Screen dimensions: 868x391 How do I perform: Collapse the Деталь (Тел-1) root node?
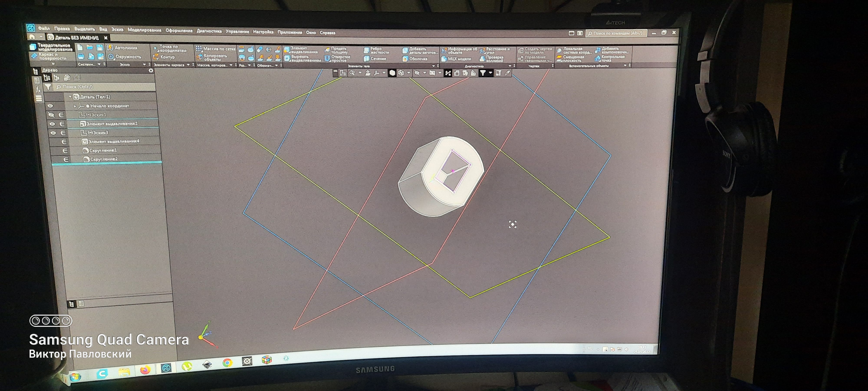[70, 97]
